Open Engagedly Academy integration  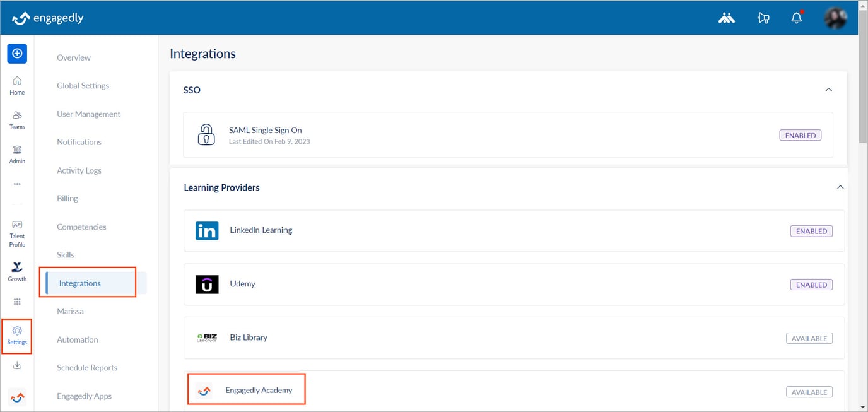point(514,391)
